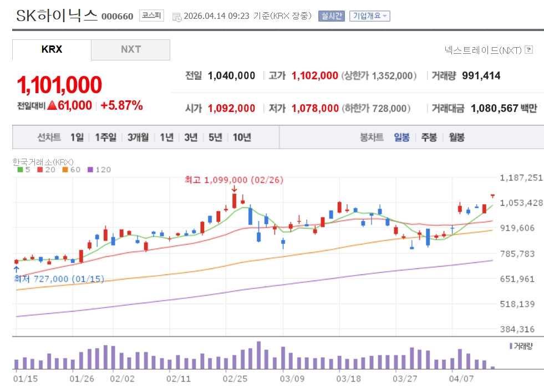Switch to the KRX tab

(52, 49)
